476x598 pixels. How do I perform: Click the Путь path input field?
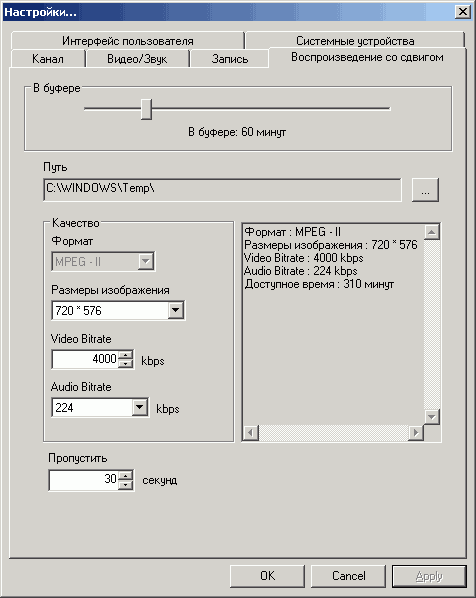click(222, 190)
